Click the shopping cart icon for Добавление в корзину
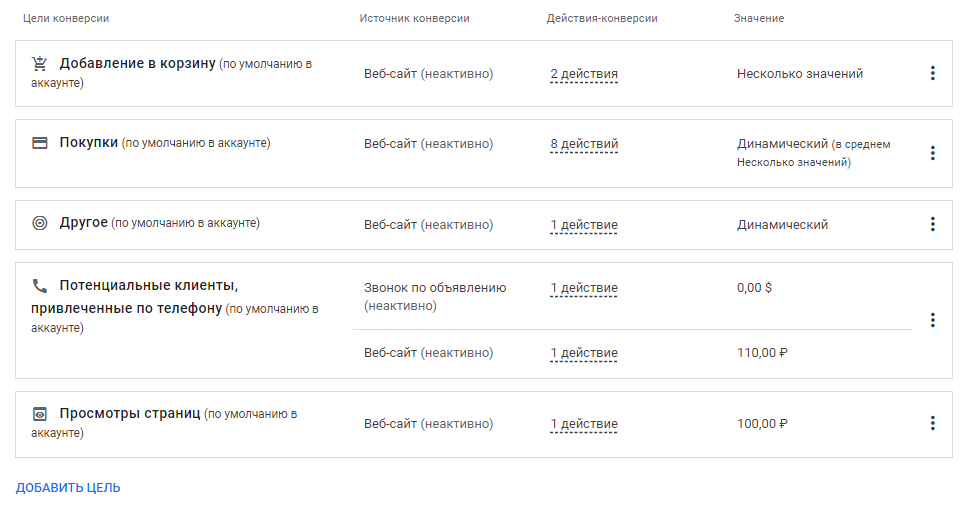Viewport: 964px width, 514px height. 40,64
